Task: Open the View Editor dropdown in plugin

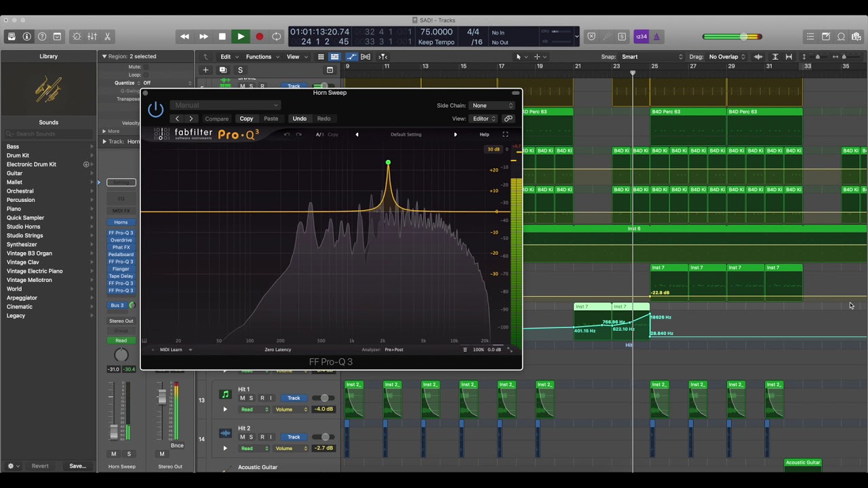Action: [x=484, y=119]
